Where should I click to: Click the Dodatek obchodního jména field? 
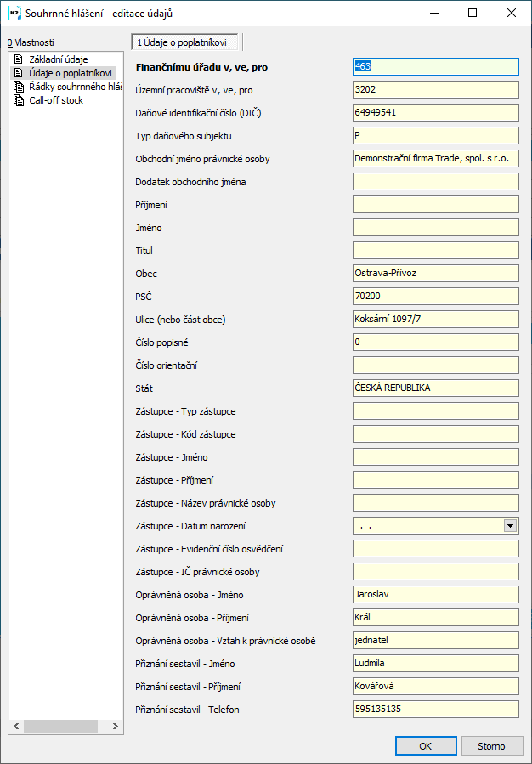(435, 182)
